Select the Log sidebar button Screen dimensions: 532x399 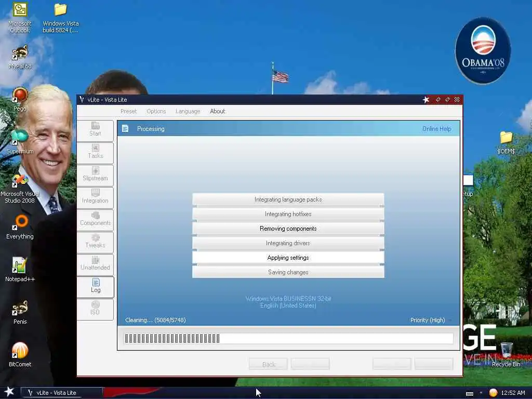click(96, 287)
